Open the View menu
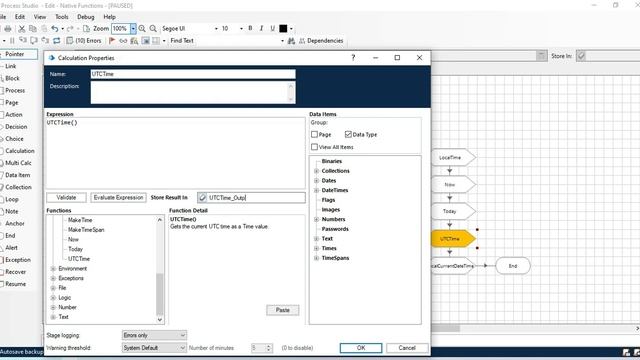The height and width of the screenshot is (360, 640). (x=40, y=17)
